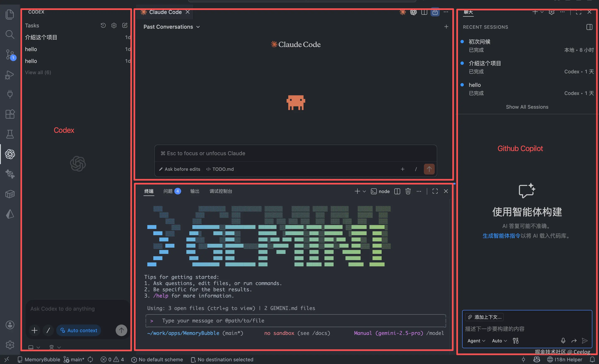This screenshot has height=364, width=599.
Task: Expand the Past Conversations dropdown
Action: [171, 27]
